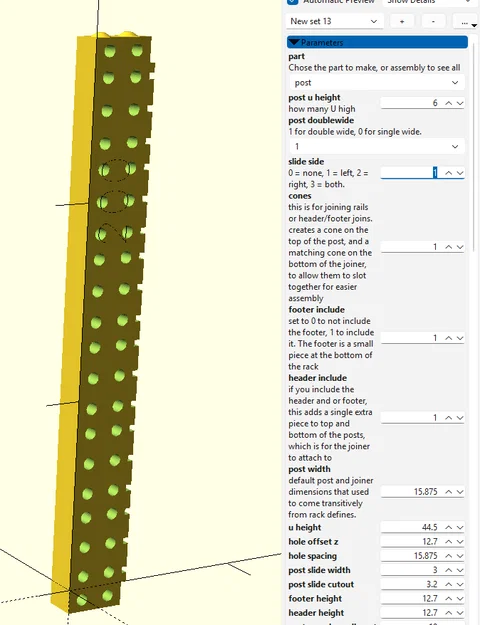The image size is (480, 625).
Task: Increase the post slide cutout value
Action: pyautogui.click(x=449, y=584)
